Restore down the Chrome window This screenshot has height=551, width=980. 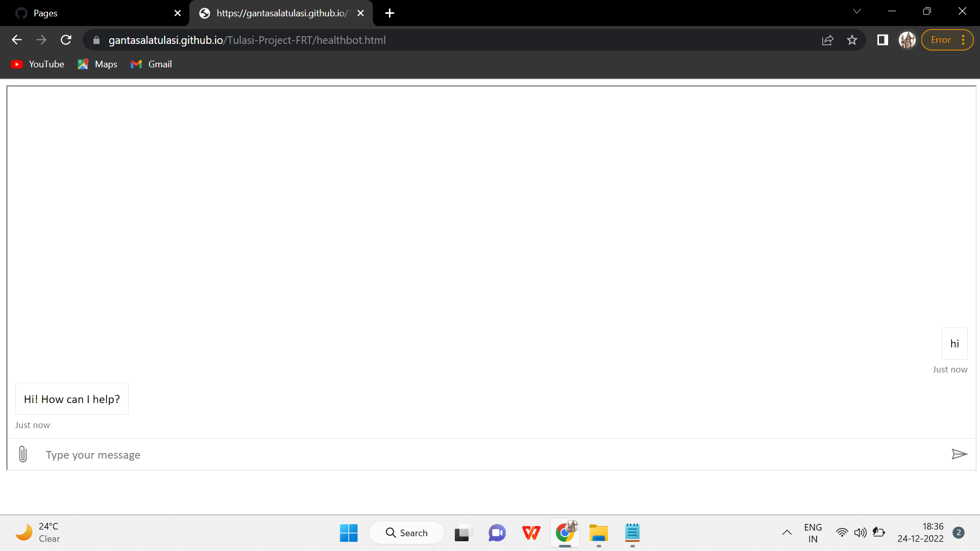[x=927, y=11]
